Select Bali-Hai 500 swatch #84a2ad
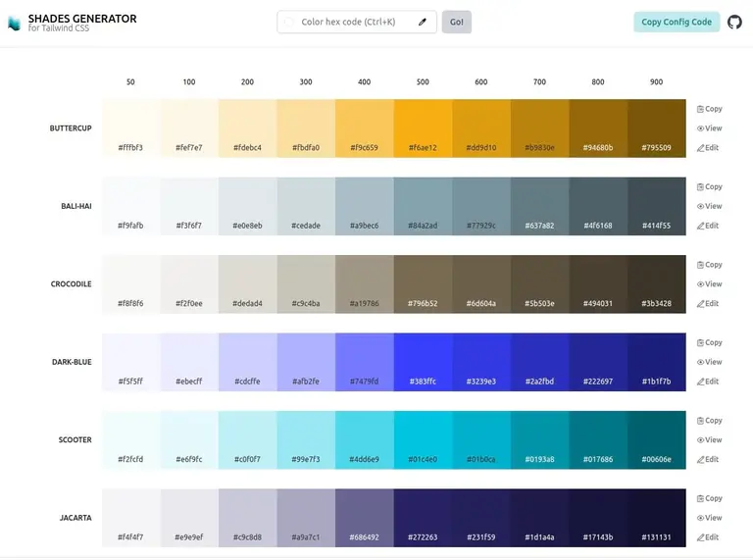 [x=423, y=206]
